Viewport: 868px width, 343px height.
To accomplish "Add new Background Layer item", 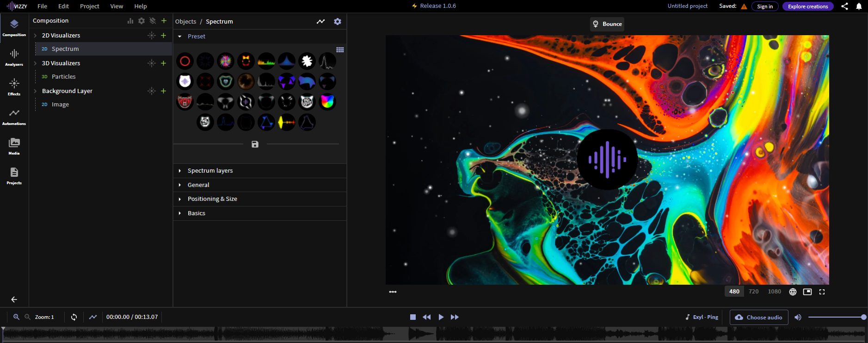I will 163,91.
